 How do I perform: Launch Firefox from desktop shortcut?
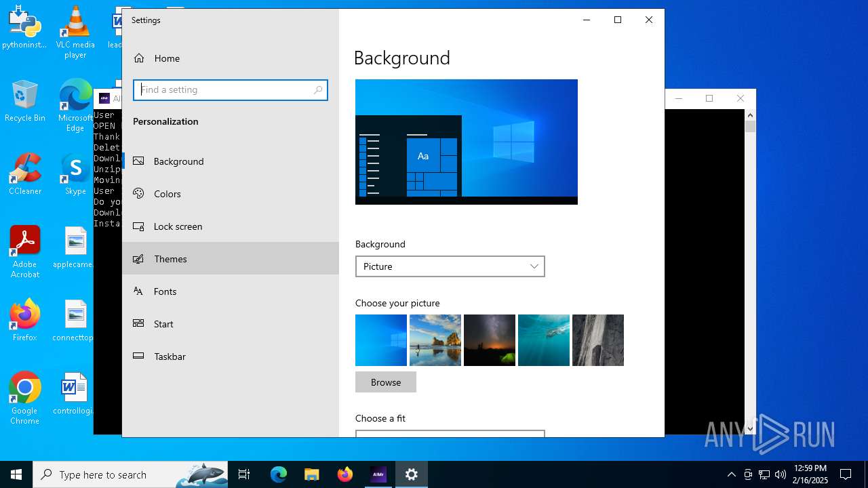tap(24, 321)
